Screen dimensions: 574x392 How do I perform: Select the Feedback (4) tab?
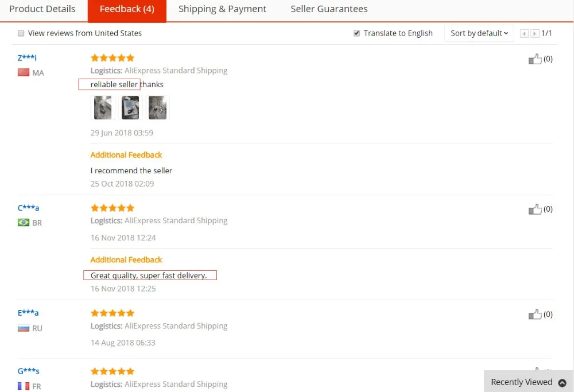(x=127, y=10)
